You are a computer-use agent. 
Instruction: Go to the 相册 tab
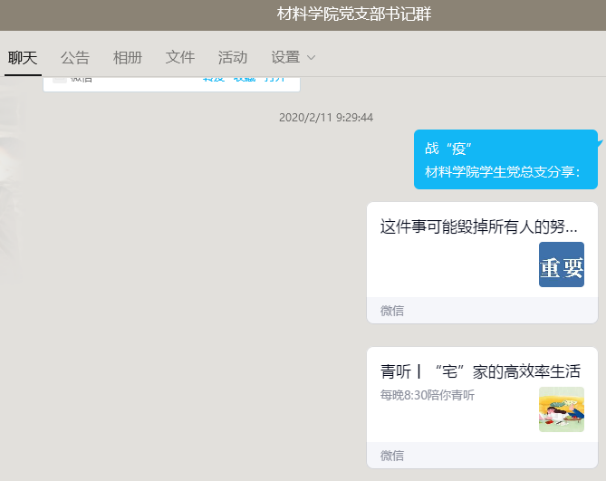coord(127,57)
